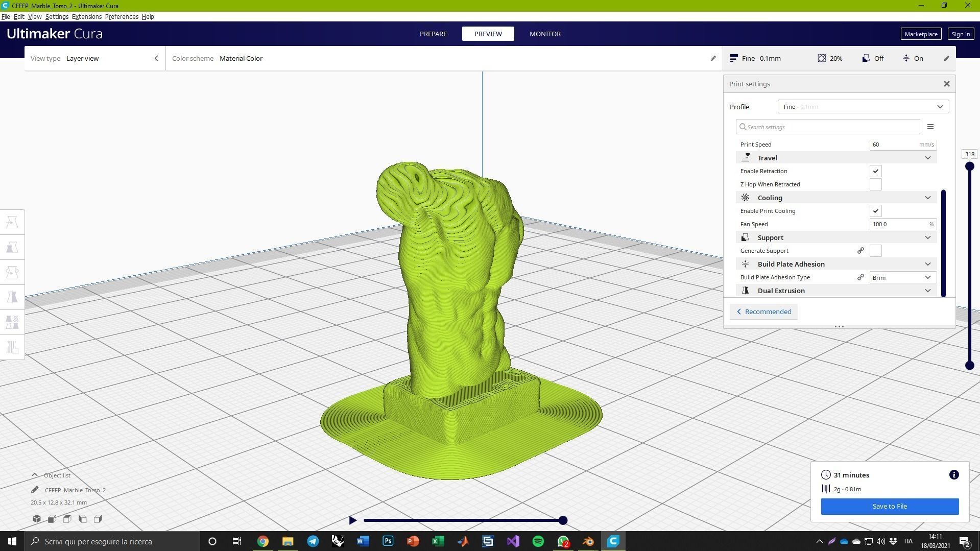
Task: Switch to the PREPARE stage
Action: coord(433,34)
